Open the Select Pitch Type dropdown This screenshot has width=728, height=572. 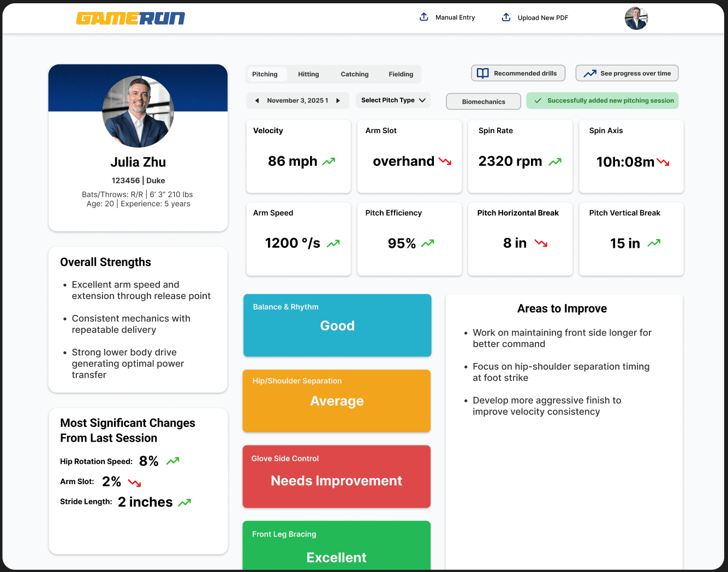pyautogui.click(x=393, y=100)
